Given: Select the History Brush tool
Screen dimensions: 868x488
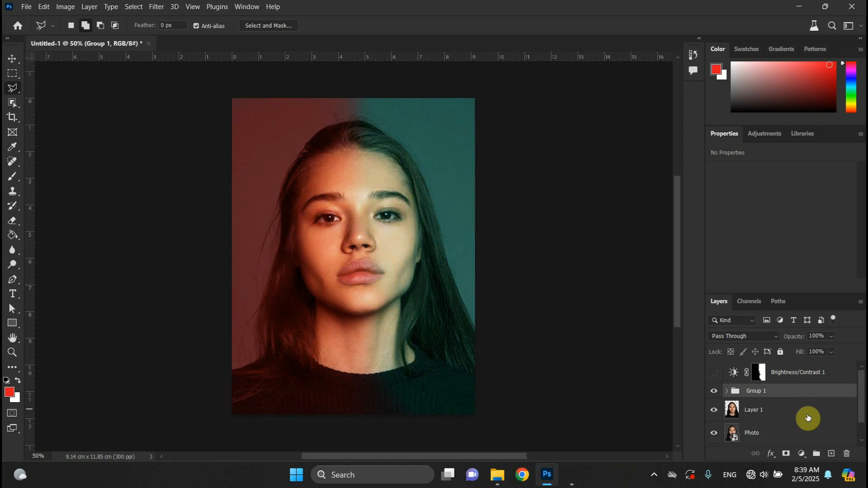Looking at the screenshot, I should [x=12, y=206].
